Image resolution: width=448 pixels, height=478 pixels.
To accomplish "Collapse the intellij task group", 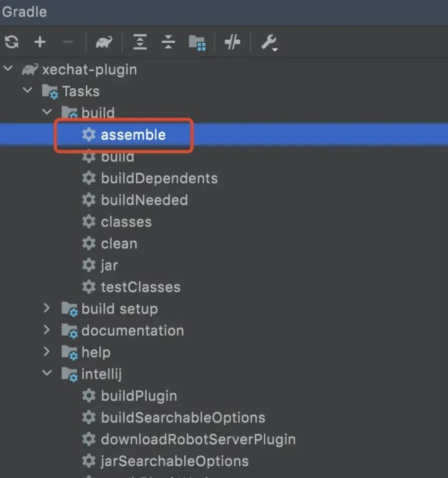I will 47,372.
